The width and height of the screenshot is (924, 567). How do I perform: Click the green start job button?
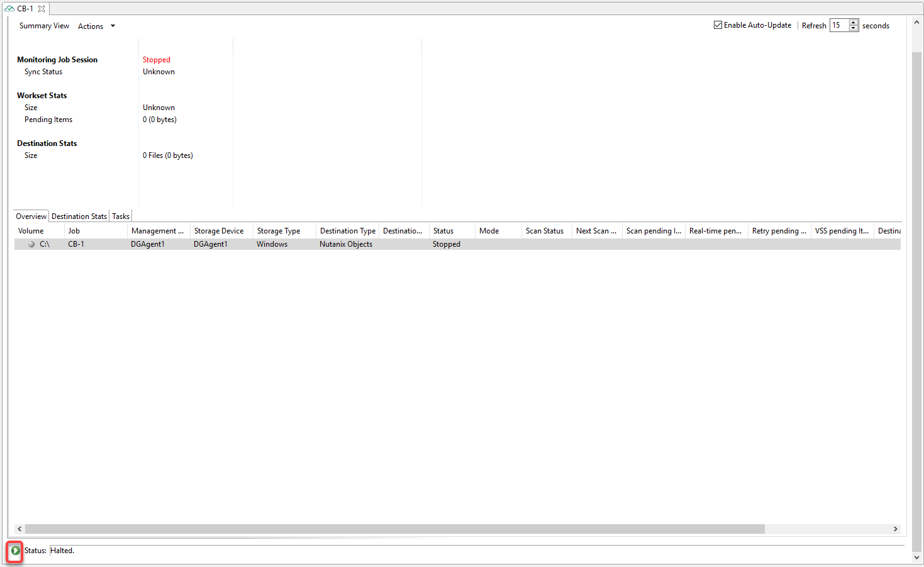[x=16, y=551]
